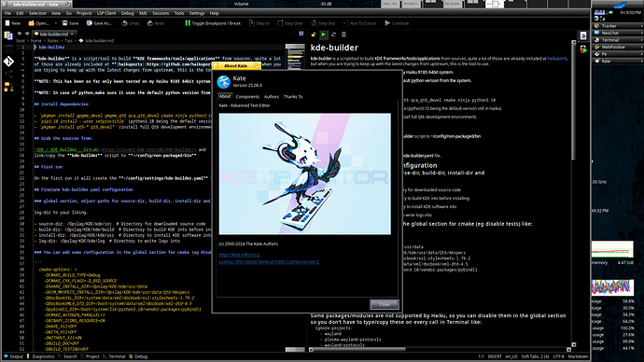The image size is (644, 362).
Task: Open the Project panel in bottom bar
Action: click(x=90, y=356)
